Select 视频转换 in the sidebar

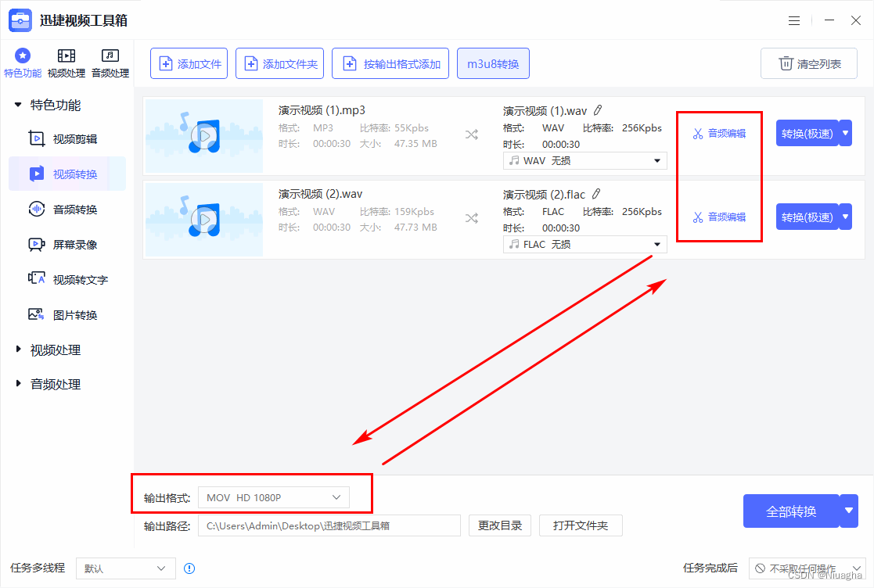[67, 174]
